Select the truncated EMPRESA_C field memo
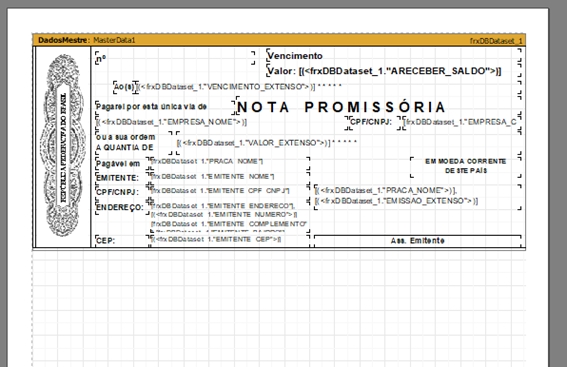Screen dimensions: 567x367 [461, 122]
